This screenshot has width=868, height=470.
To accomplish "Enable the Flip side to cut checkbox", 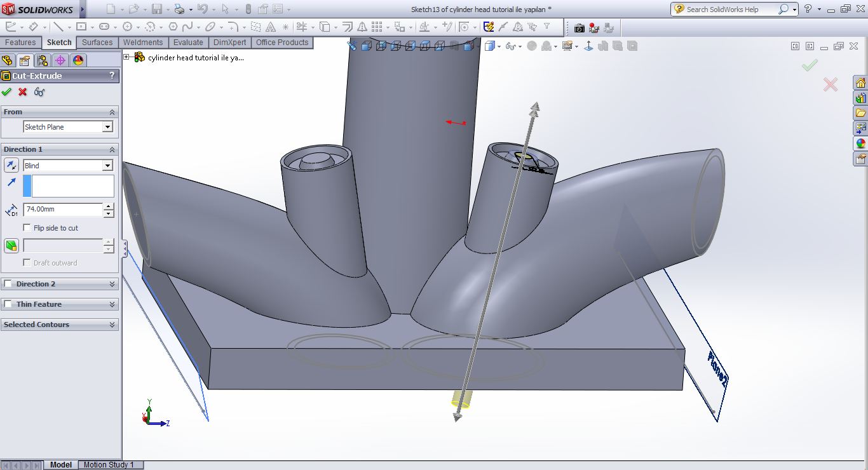I will tap(27, 228).
